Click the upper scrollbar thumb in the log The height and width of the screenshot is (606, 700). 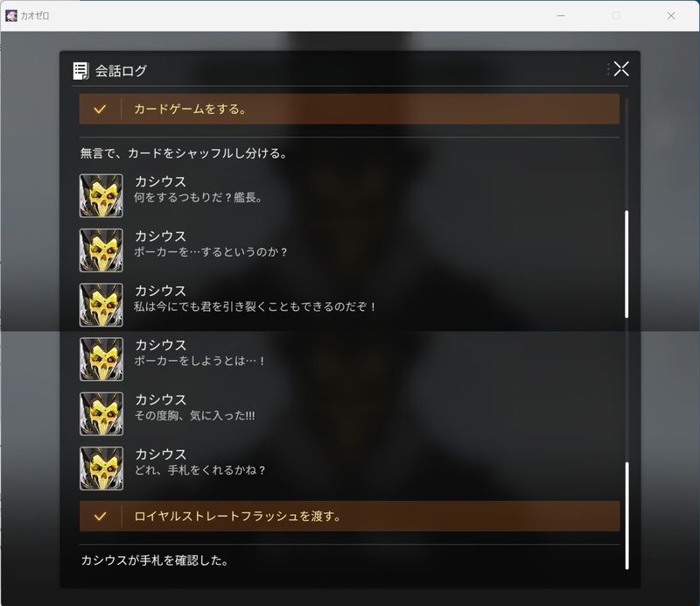tap(626, 264)
